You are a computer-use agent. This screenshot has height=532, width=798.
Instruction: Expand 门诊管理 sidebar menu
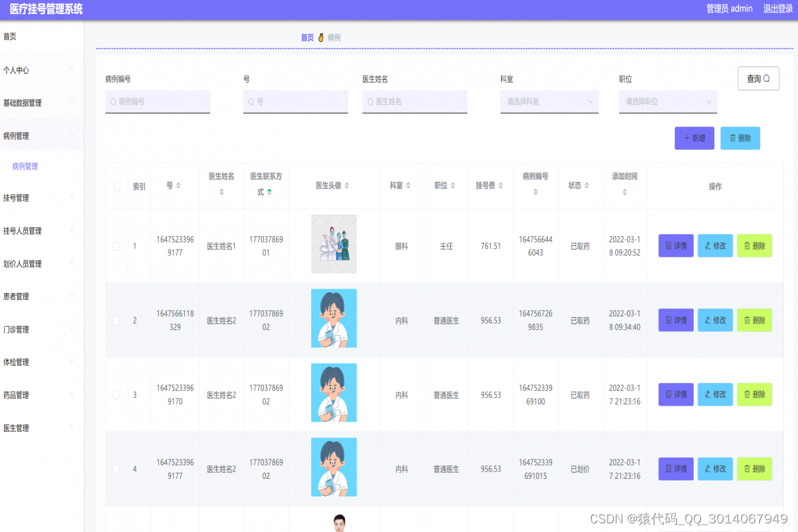tap(42, 329)
